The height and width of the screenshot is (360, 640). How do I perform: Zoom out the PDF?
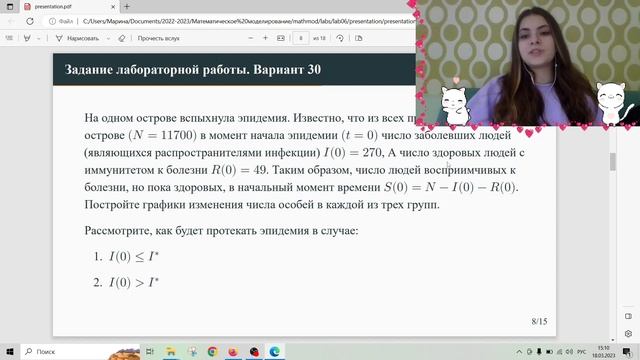point(251,38)
